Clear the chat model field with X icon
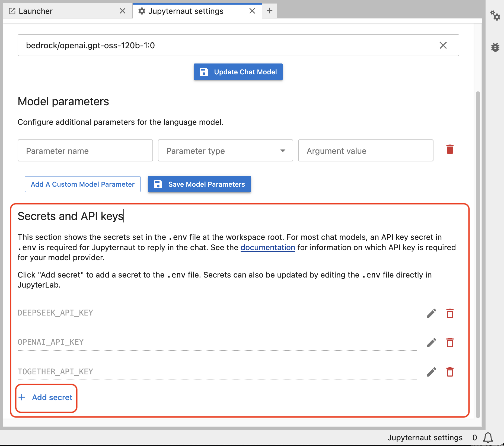Viewport: 504px width, 446px height. (443, 45)
